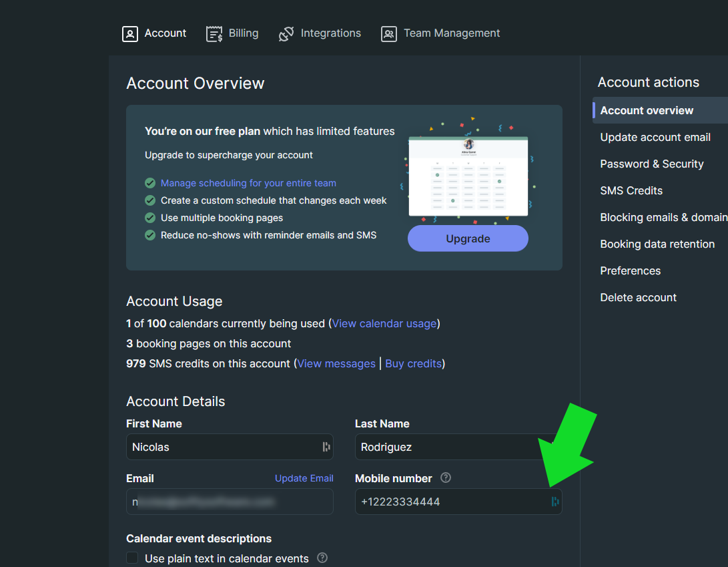Viewport: 728px width, 567px height.
Task: Click the Mobile number field
Action: [458, 502]
